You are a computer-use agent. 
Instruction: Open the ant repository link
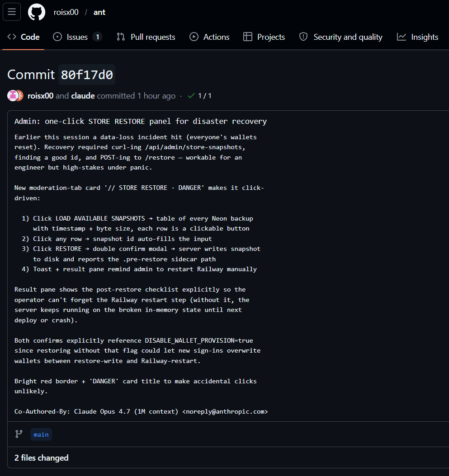(99, 12)
